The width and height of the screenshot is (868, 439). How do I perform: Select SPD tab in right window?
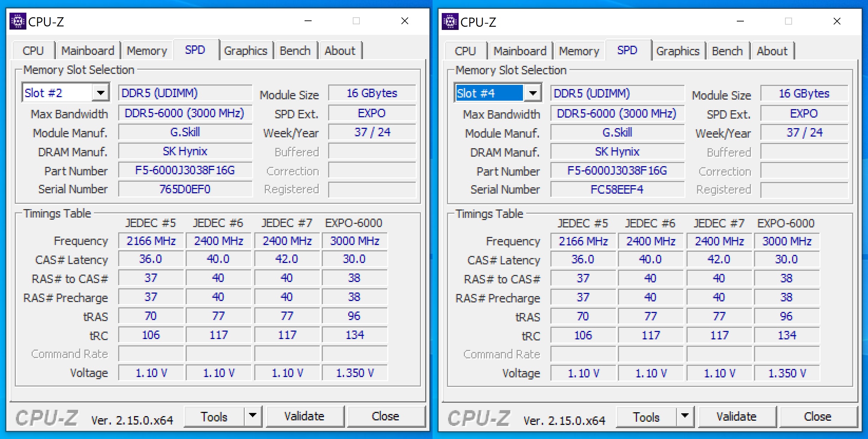coord(627,50)
